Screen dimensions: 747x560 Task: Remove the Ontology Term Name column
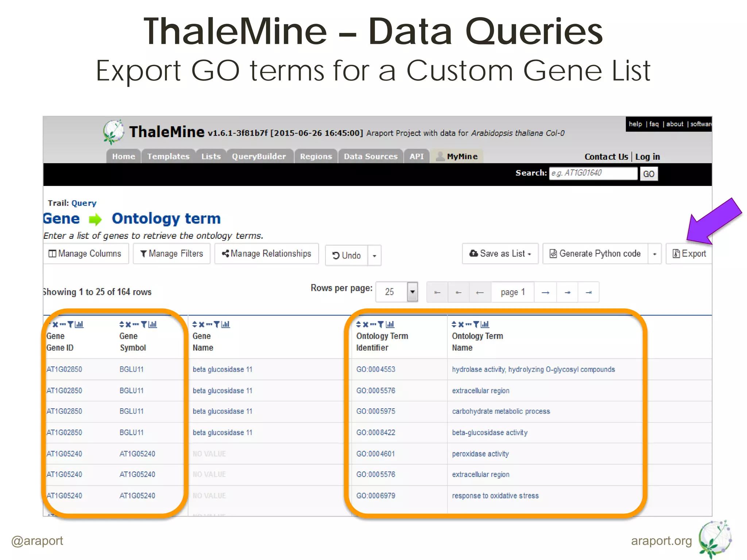pos(461,324)
